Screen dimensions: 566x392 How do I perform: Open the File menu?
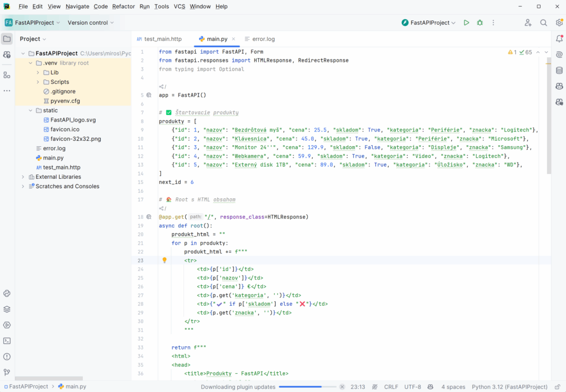point(23,7)
